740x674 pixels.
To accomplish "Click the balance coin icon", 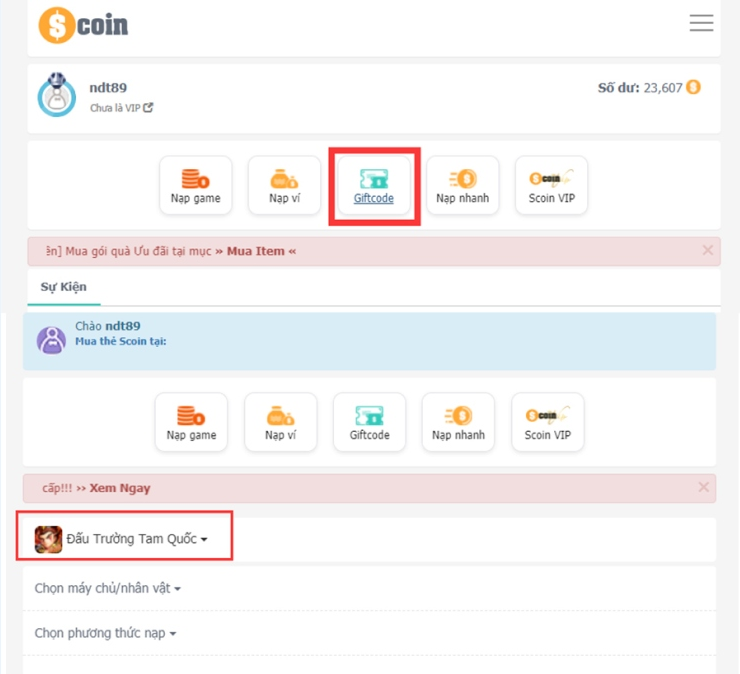I will 693,87.
